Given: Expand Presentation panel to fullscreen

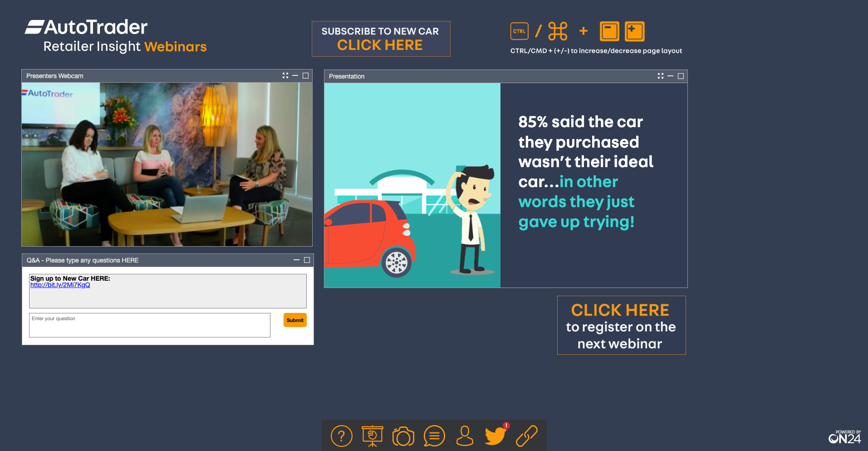Looking at the screenshot, I should [x=661, y=76].
